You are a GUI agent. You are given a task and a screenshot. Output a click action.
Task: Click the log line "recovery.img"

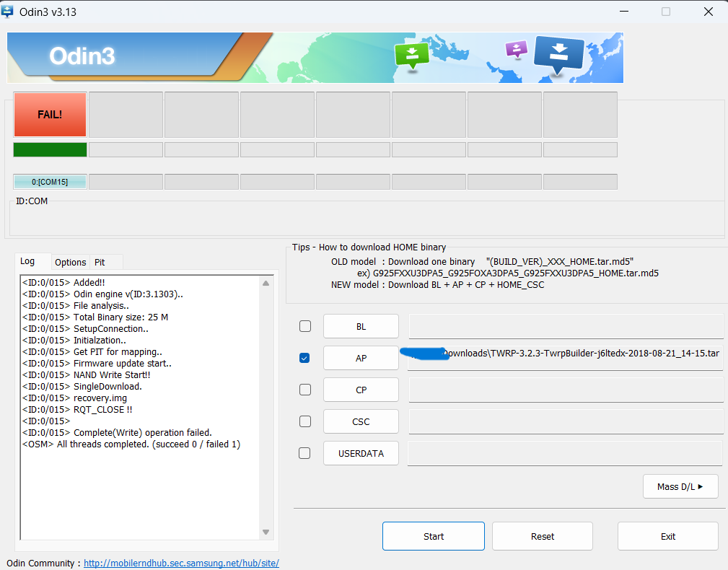coord(75,398)
